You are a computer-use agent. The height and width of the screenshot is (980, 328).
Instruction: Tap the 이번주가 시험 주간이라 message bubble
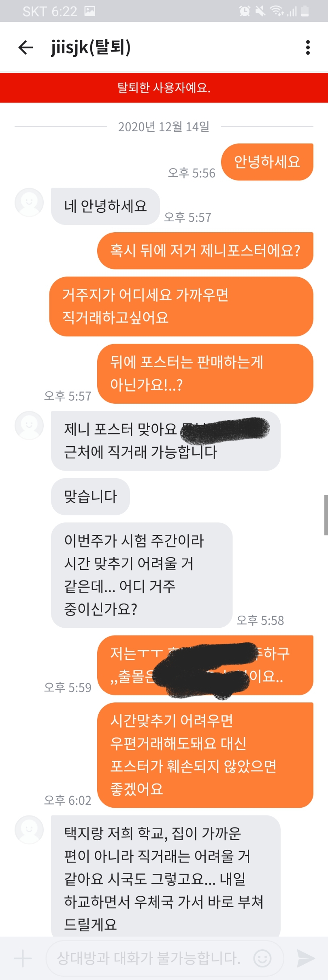[x=142, y=575]
